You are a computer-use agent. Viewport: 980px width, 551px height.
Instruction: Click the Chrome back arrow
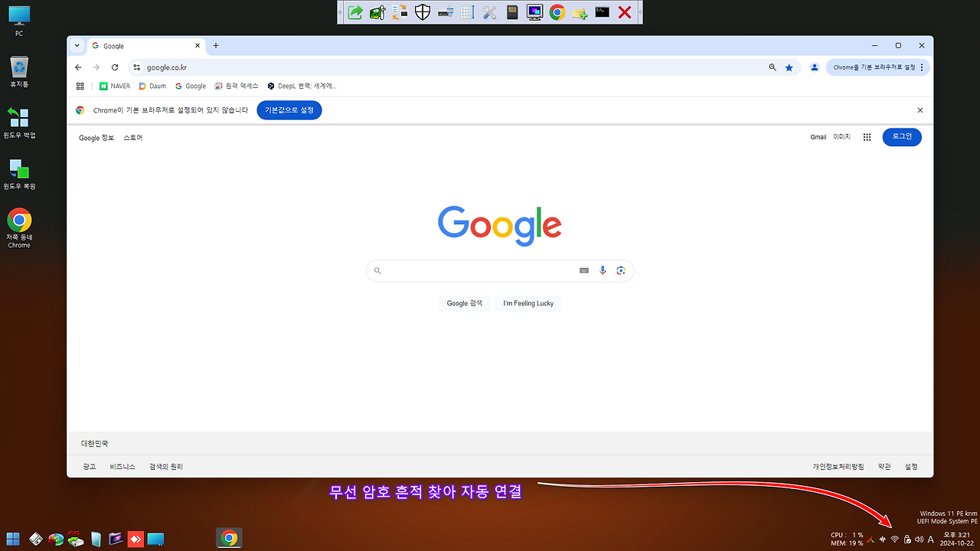click(78, 67)
